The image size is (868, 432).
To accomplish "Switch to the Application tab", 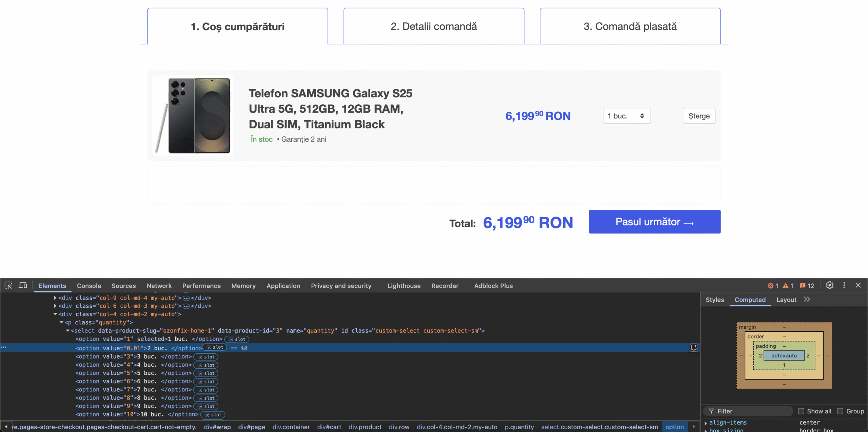I will (283, 286).
